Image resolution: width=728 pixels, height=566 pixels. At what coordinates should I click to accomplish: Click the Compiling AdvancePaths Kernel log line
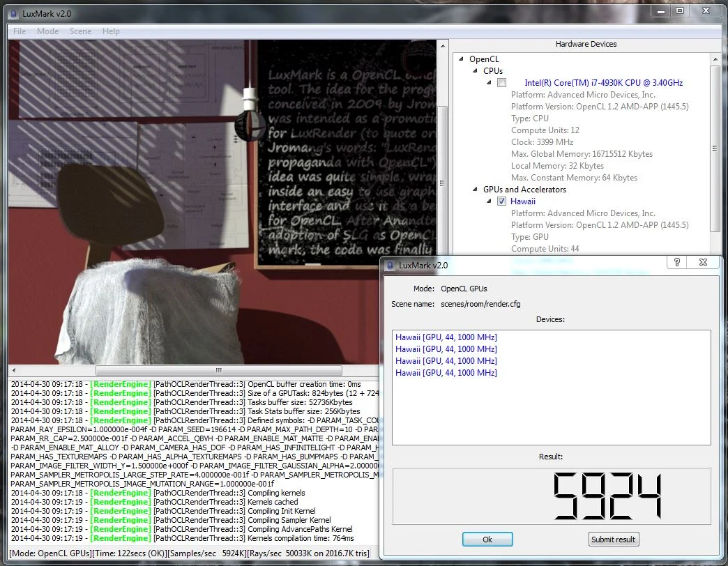(x=181, y=529)
